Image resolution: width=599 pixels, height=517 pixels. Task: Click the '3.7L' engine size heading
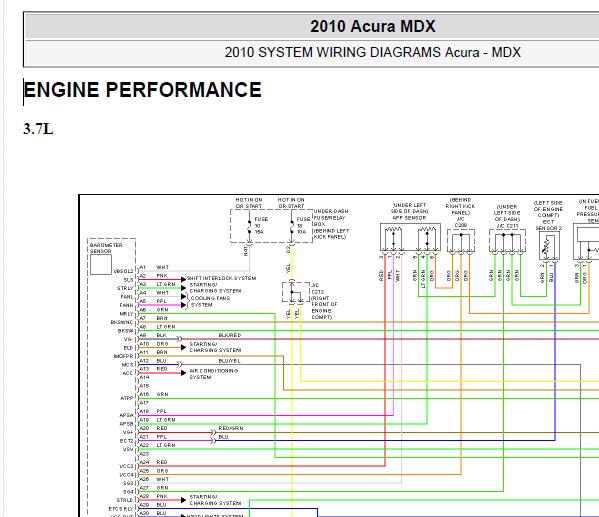point(38,129)
